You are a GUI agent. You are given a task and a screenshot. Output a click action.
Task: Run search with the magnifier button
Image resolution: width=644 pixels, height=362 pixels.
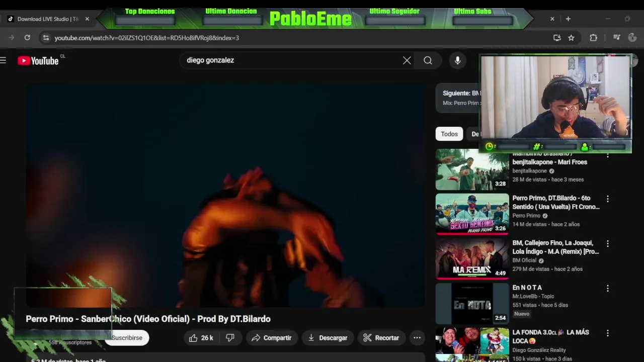click(x=428, y=60)
